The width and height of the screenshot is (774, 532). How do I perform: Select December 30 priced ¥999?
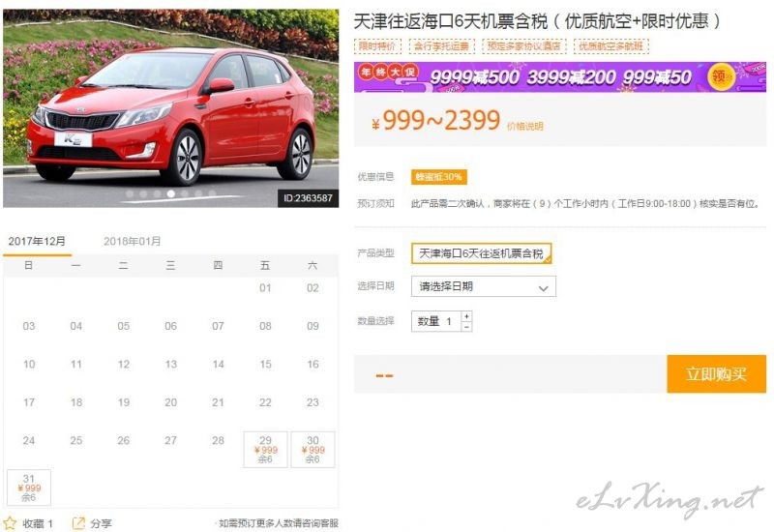pyautogui.click(x=313, y=450)
